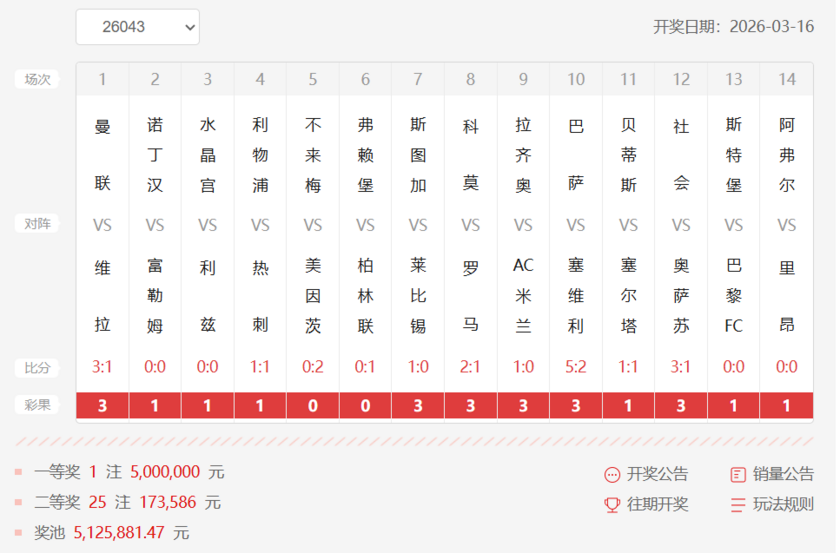Click the home team 诺丁汉 in match 2
The image size is (840, 553).
tap(155, 155)
